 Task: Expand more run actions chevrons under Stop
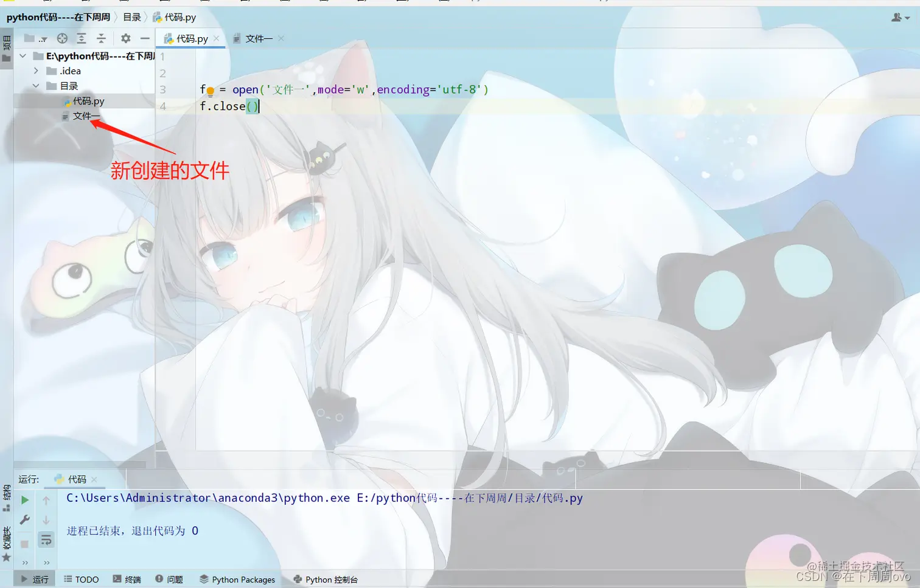click(x=25, y=562)
